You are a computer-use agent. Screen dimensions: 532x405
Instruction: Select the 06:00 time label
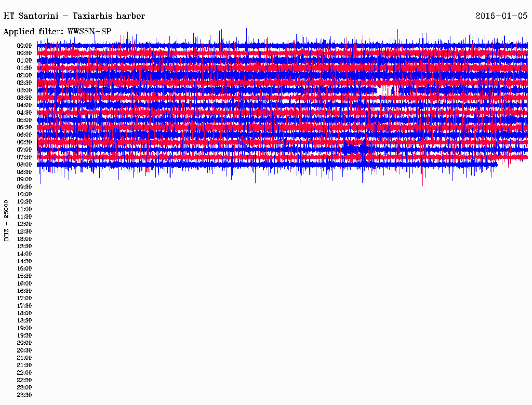coord(24,134)
